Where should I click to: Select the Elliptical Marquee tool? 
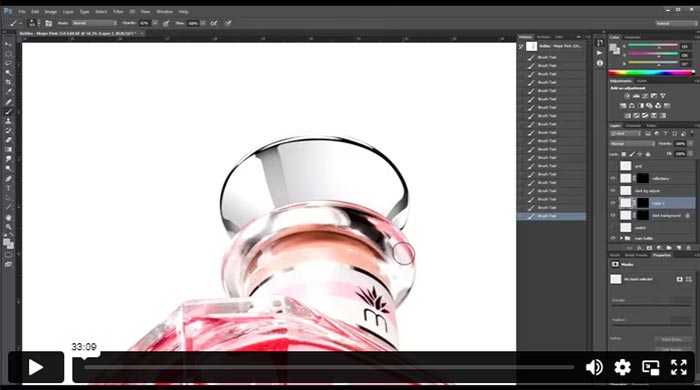[x=8, y=54]
